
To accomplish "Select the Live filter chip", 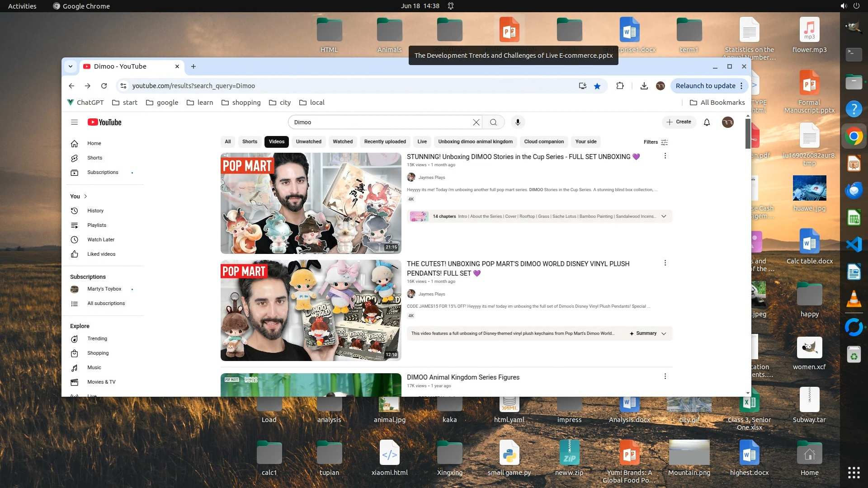I will click(422, 141).
